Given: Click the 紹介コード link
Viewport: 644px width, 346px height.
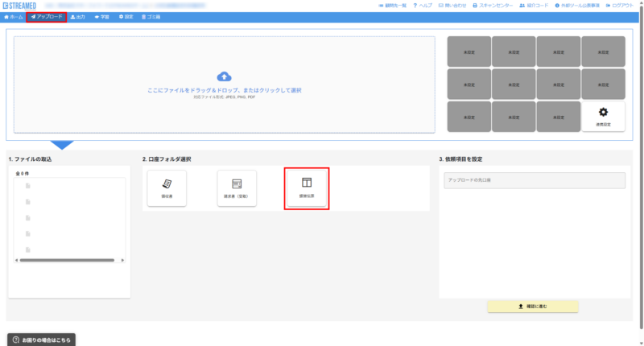Looking at the screenshot, I should [x=534, y=6].
